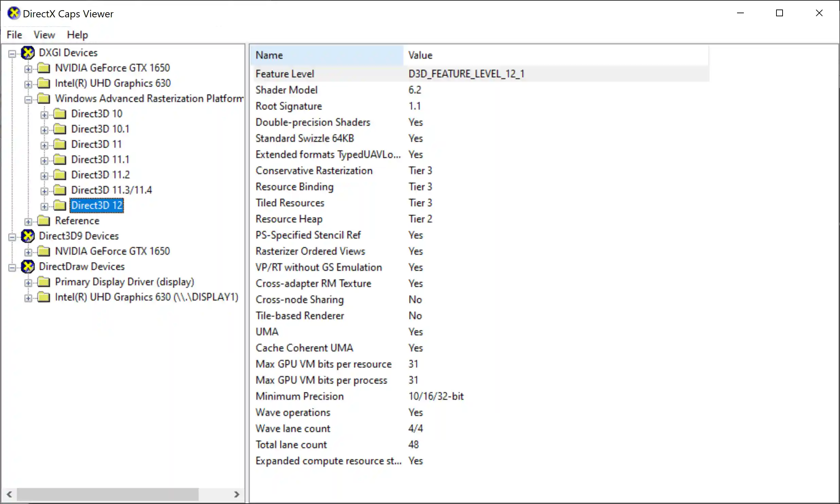Viewport: 840px width, 504px height.
Task: Expand the Direct3D 12 tree node
Action: [44, 207]
